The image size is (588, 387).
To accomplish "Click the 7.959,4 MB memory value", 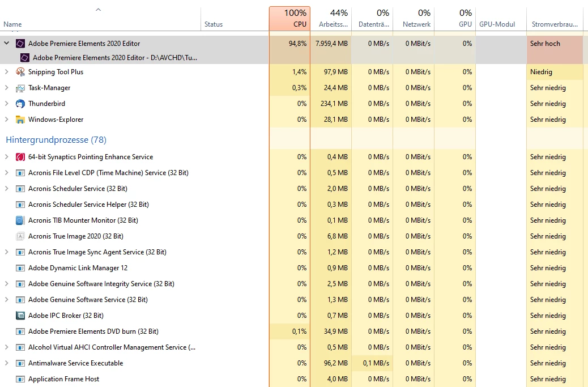I will pos(331,44).
